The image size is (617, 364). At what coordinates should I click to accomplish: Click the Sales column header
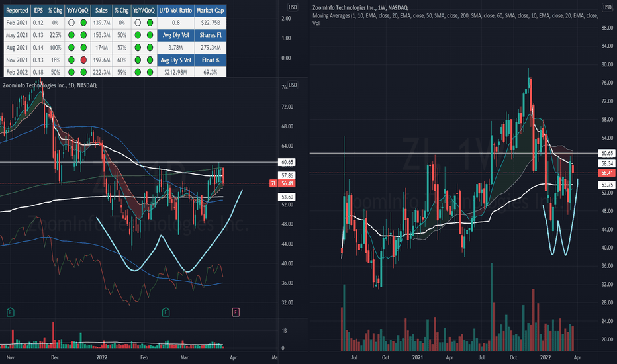[101, 10]
